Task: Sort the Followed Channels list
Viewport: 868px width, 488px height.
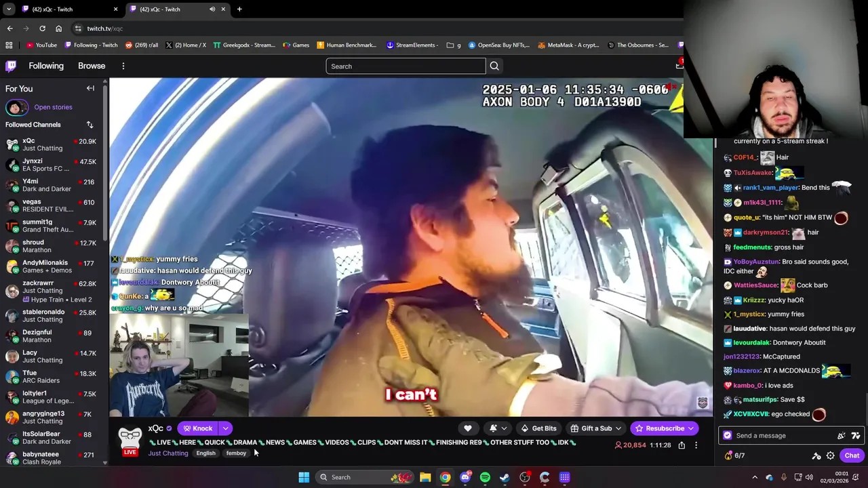Action: point(90,125)
